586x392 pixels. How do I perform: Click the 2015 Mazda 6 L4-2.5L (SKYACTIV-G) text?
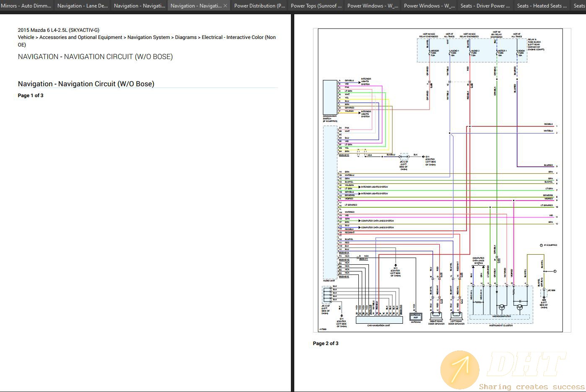tap(59, 30)
